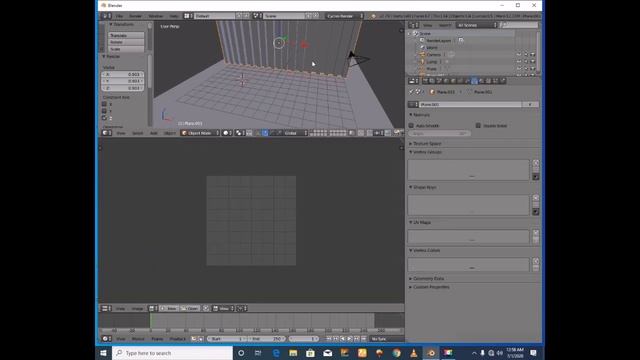This screenshot has height=360, width=640.
Task: Open the No Sync playback dropdown
Action: click(x=386, y=339)
